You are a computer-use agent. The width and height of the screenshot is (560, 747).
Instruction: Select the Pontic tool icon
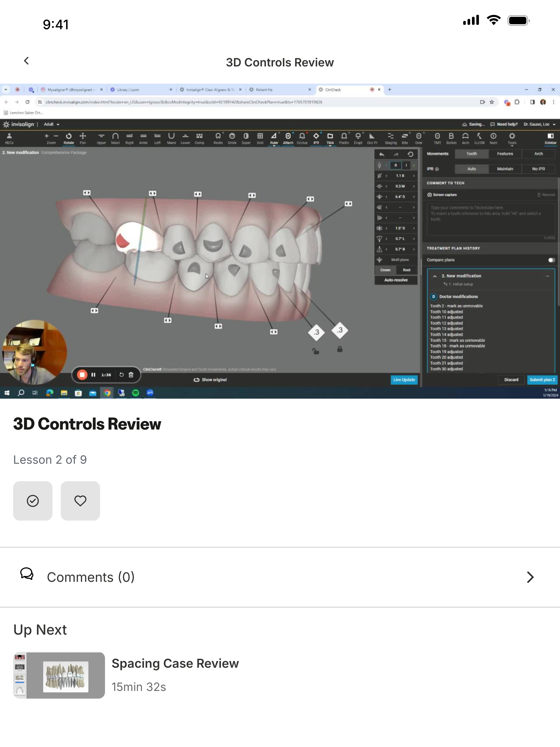pos(344,138)
